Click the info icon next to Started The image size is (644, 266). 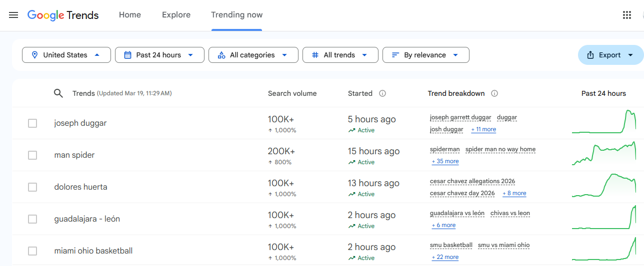tap(382, 93)
